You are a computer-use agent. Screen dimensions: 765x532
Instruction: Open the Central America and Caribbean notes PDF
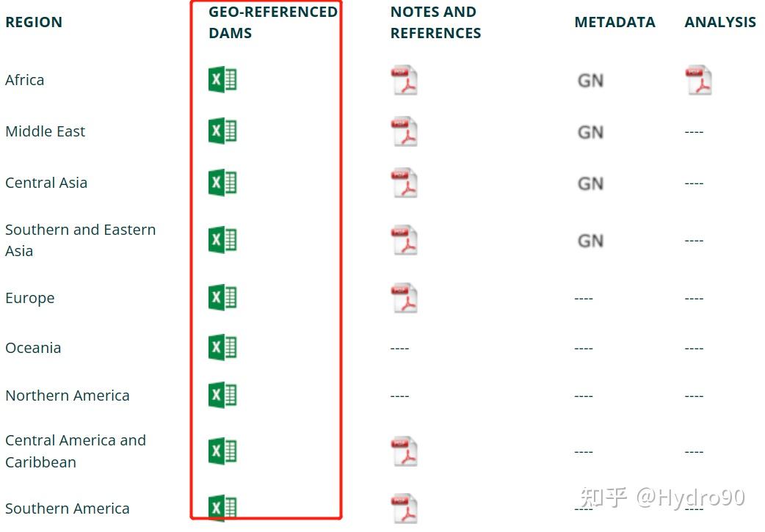pos(405,451)
